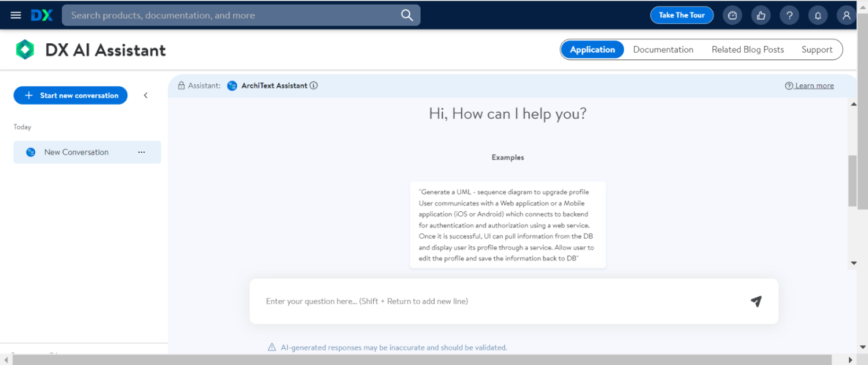This screenshot has height=365, width=868.
Task: Open the notifications bell
Action: point(818,16)
